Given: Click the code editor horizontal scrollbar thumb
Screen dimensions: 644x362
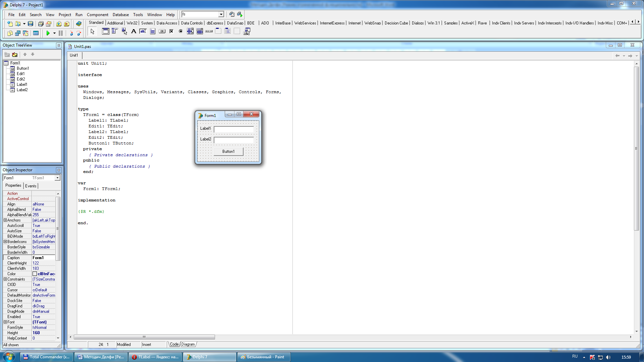Looking at the screenshot, I should tap(144, 337).
